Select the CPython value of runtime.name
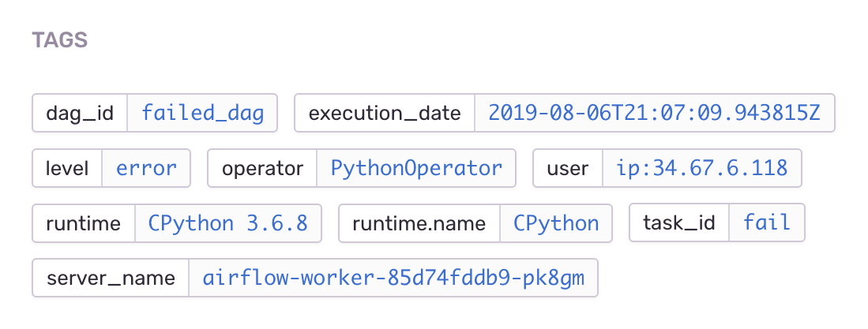Image resolution: width=868 pixels, height=329 pixels. coord(556,223)
